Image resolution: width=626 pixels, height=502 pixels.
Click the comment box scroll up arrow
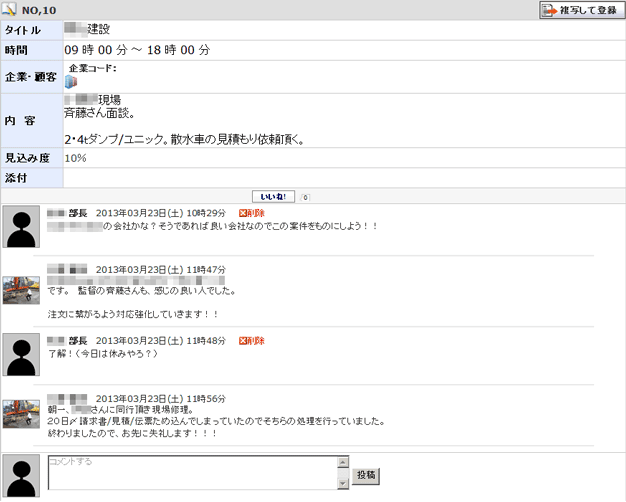(x=343, y=462)
